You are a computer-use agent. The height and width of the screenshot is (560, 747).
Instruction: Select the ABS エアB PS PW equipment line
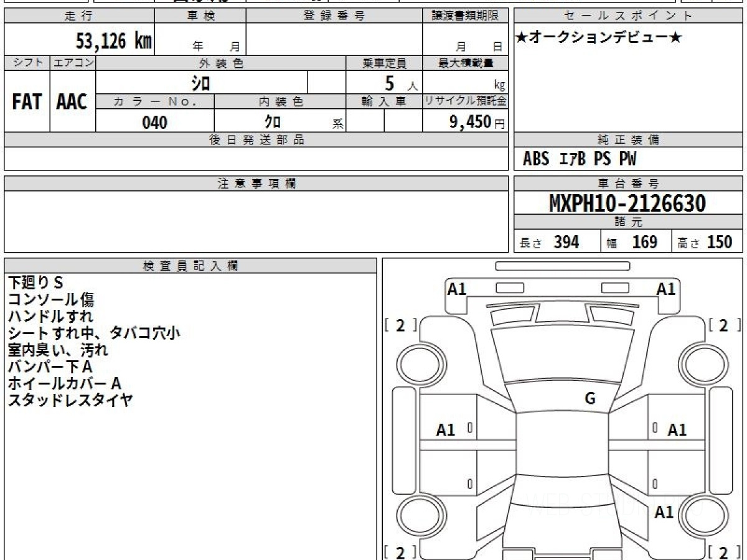coord(580,159)
